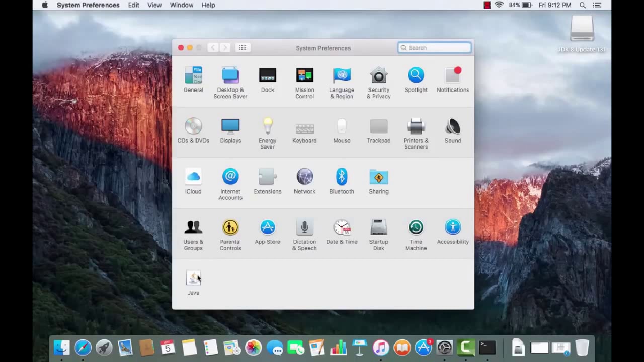Viewport: 644px width, 362px height.
Task: Open the Accessibility preference pane
Action: (x=453, y=232)
